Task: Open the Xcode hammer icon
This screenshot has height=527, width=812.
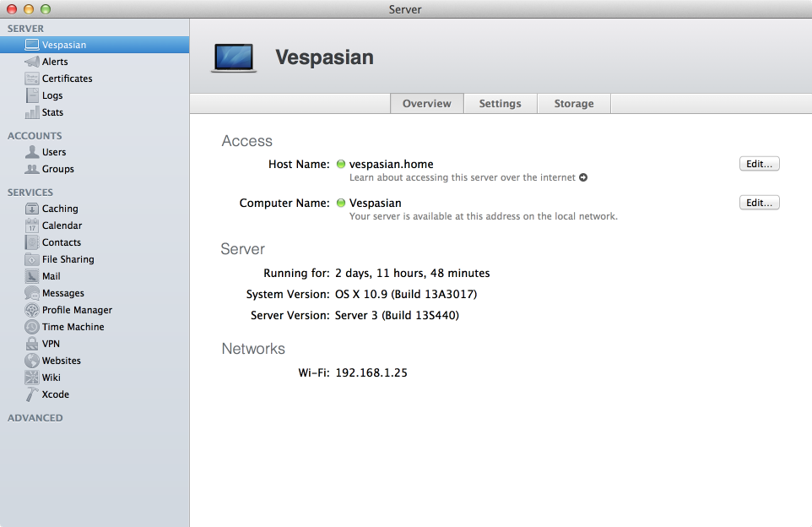Action: point(31,394)
